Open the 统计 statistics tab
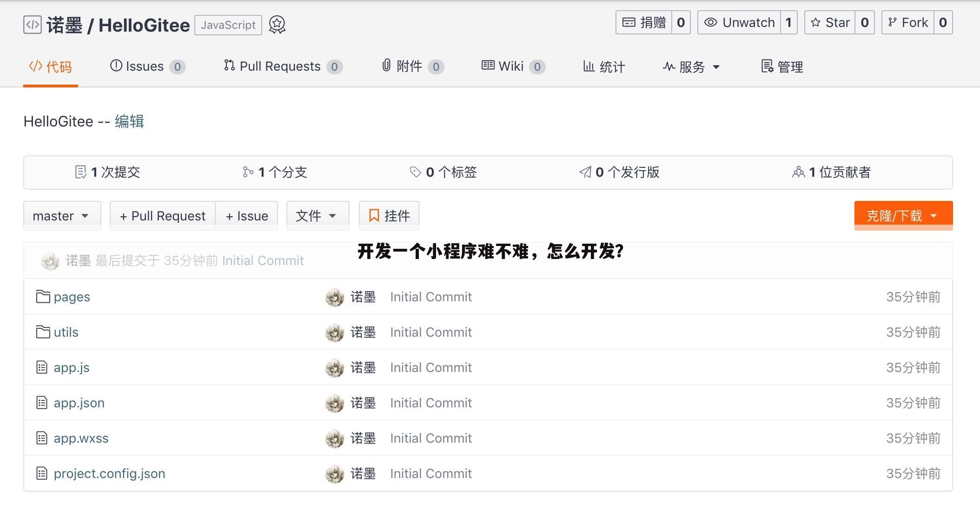Viewport: 980px width, 505px height. click(604, 66)
